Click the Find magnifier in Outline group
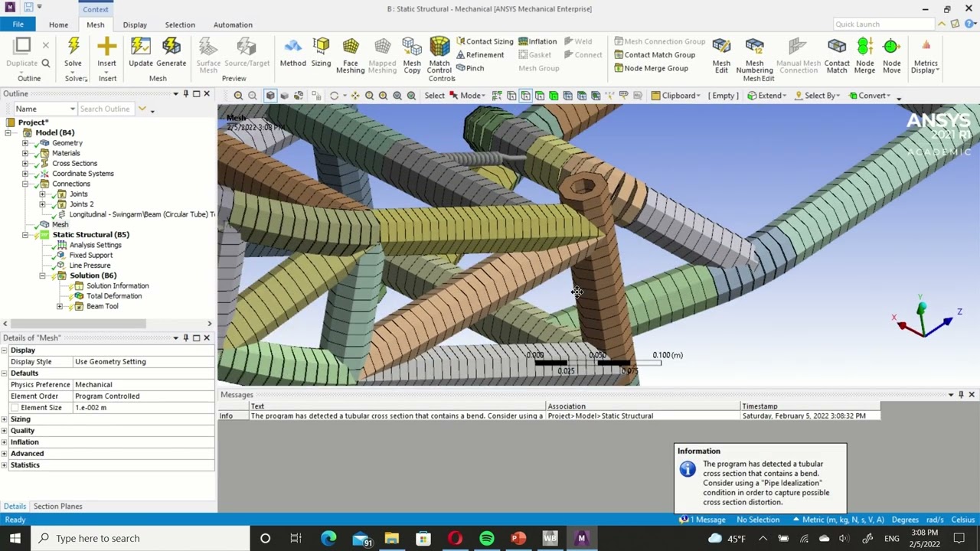Viewport: 980px width, 551px height. click(x=46, y=64)
